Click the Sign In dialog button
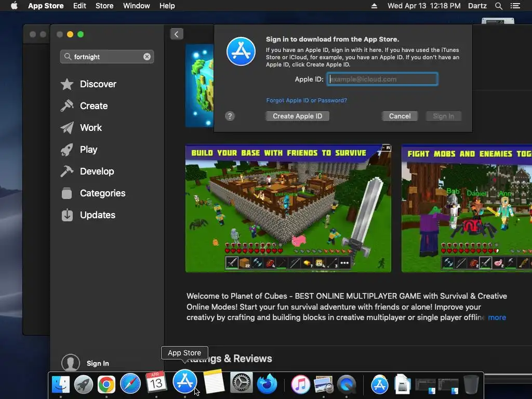The width and height of the screenshot is (532, 399). click(444, 116)
